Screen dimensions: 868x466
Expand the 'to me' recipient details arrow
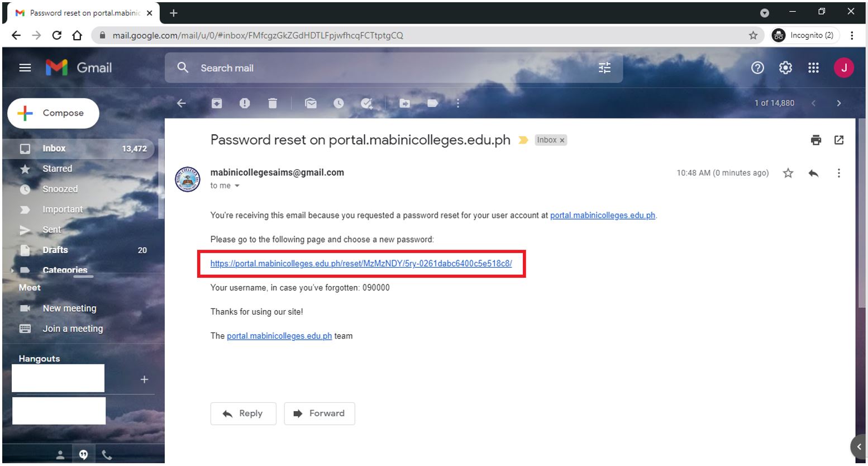tap(237, 186)
